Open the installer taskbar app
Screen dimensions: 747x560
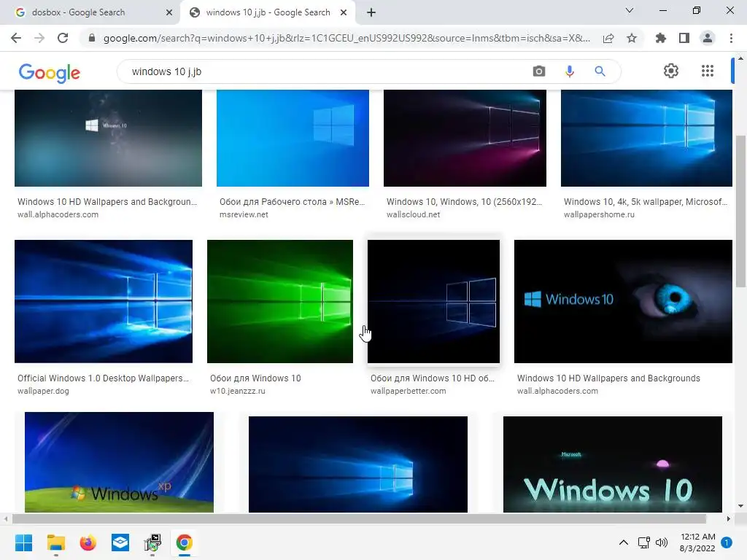click(152, 542)
